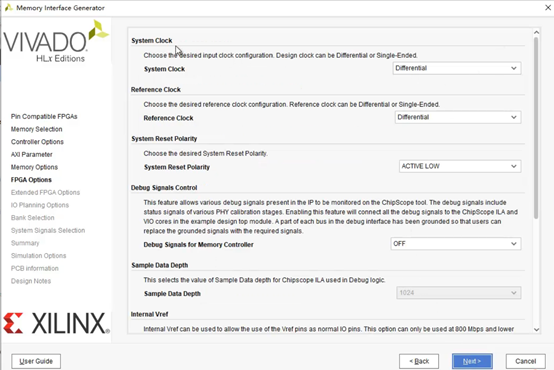554x370 pixels.
Task: Click the Debug Signals Control heading
Action: coord(164,188)
